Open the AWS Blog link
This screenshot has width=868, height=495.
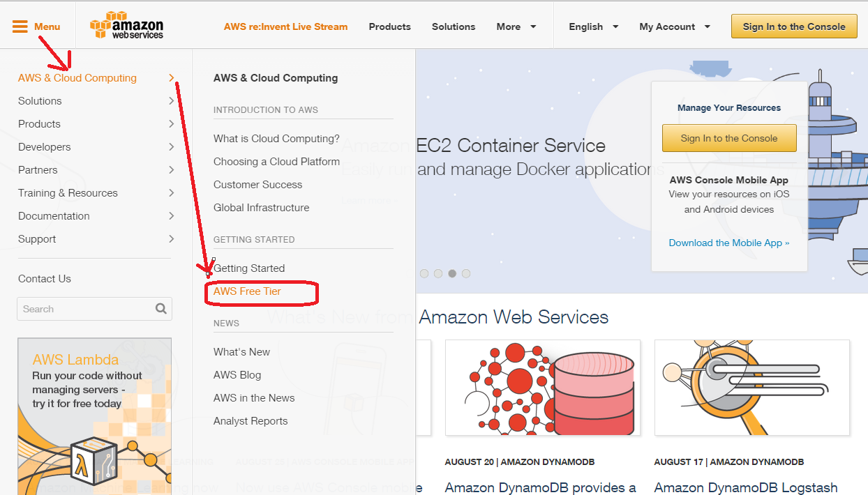click(x=237, y=375)
